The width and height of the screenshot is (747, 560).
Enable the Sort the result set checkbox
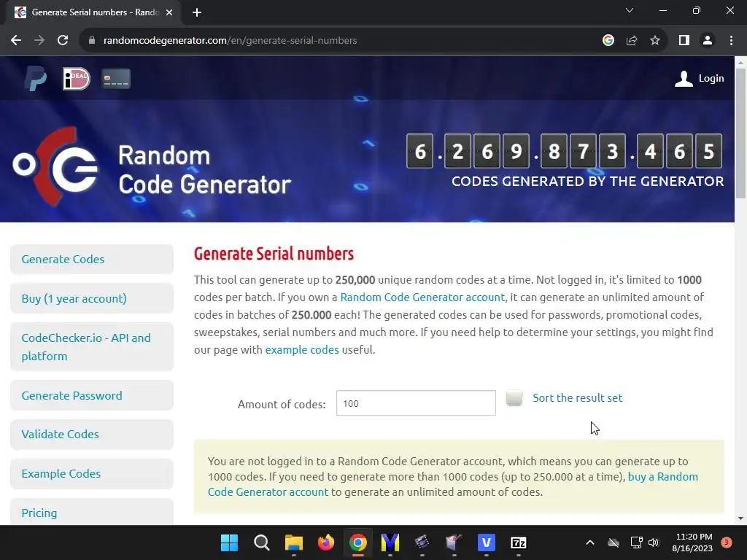[x=514, y=397]
